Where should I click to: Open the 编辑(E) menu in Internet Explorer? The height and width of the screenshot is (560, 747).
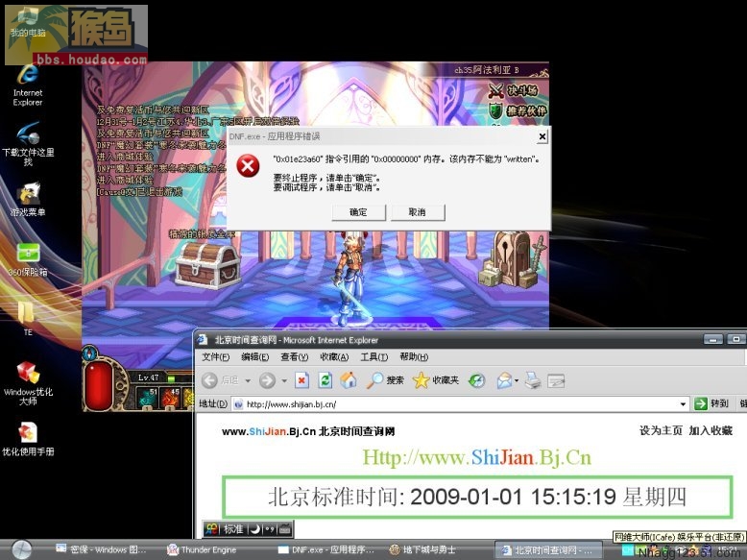point(254,357)
